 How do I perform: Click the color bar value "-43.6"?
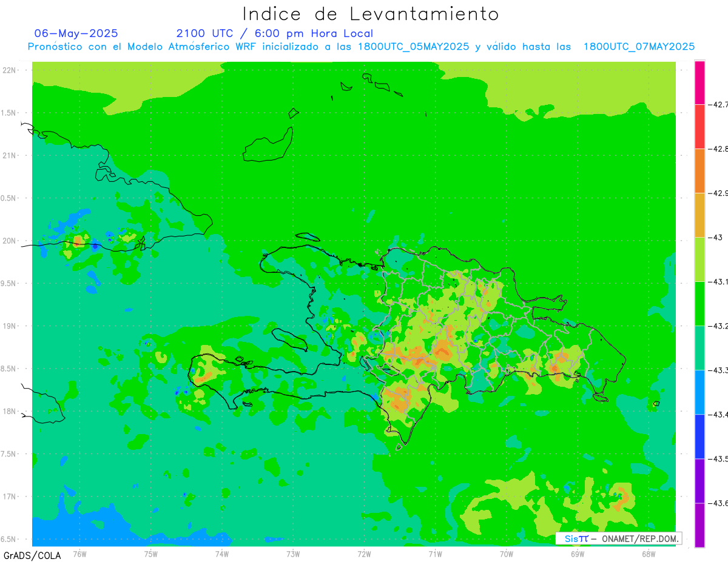[x=718, y=503]
